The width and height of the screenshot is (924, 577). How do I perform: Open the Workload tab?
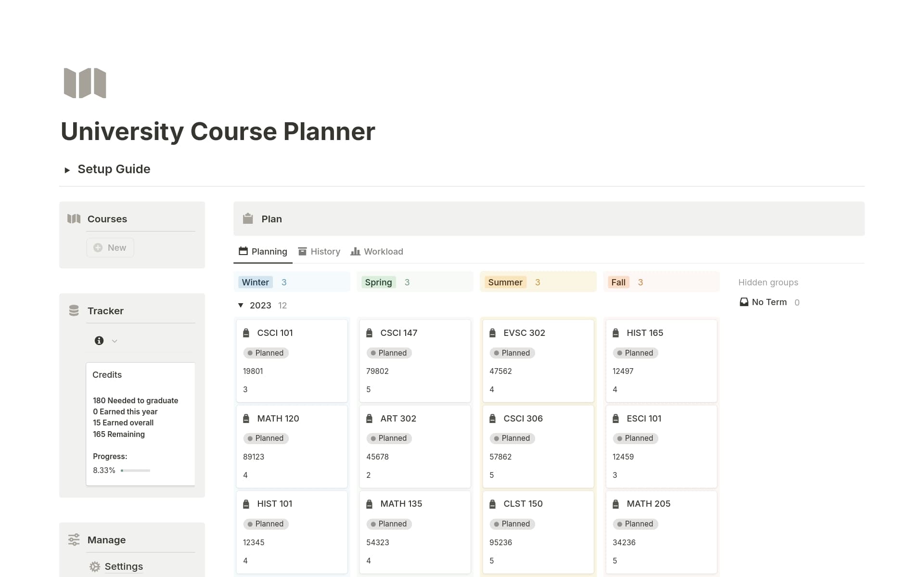click(x=377, y=252)
